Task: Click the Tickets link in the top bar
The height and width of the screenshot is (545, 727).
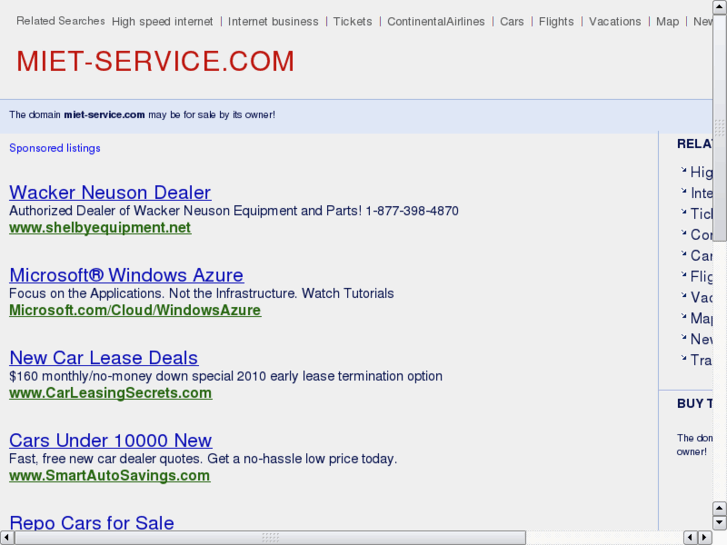Action: [352, 22]
